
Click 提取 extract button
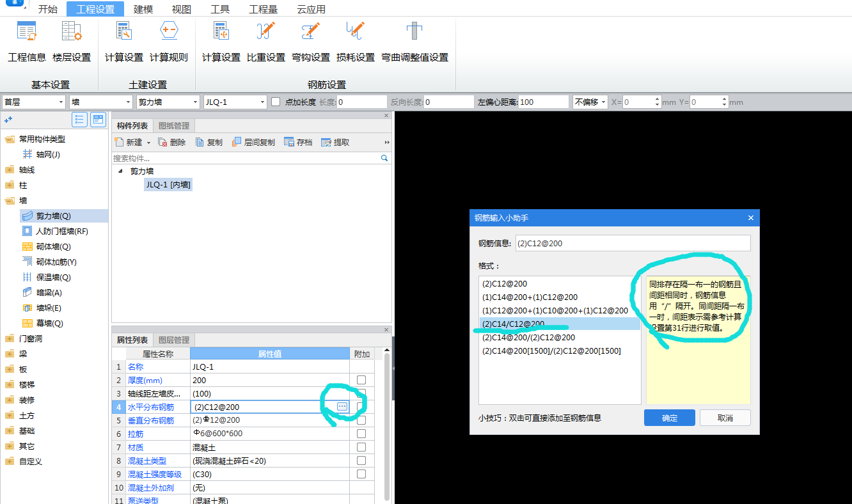pyautogui.click(x=335, y=142)
